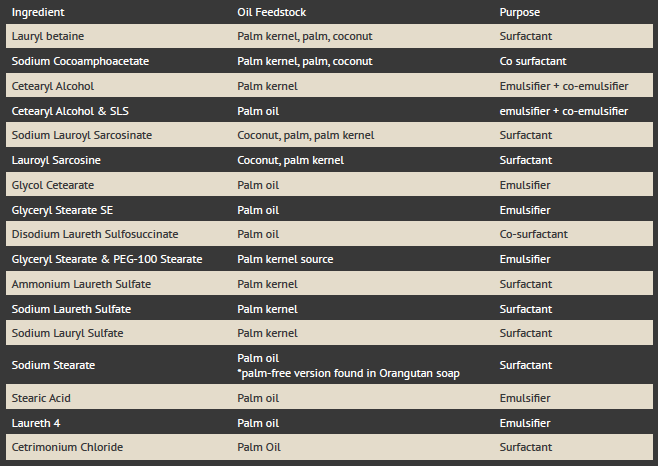Viewport: 658px width, 466px height.
Task: Click the Purpose column header
Action: [x=520, y=12]
